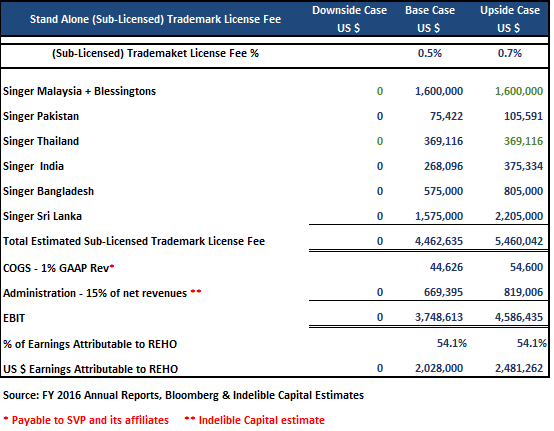
Task: Click Singer Pakistan downside 0
Action: pos(380,116)
